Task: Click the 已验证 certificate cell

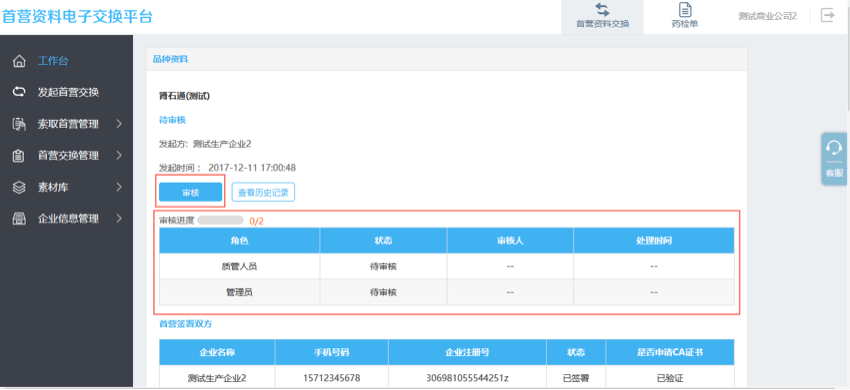Action: (670, 378)
